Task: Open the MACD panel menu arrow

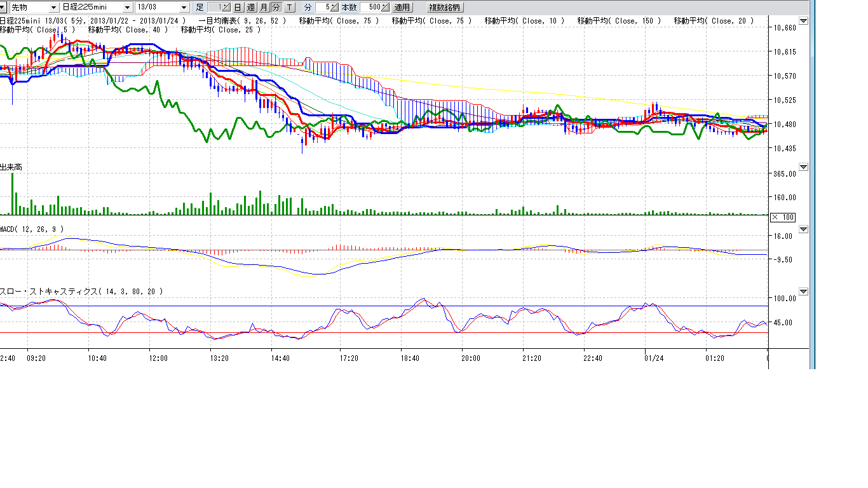Action: [x=803, y=229]
